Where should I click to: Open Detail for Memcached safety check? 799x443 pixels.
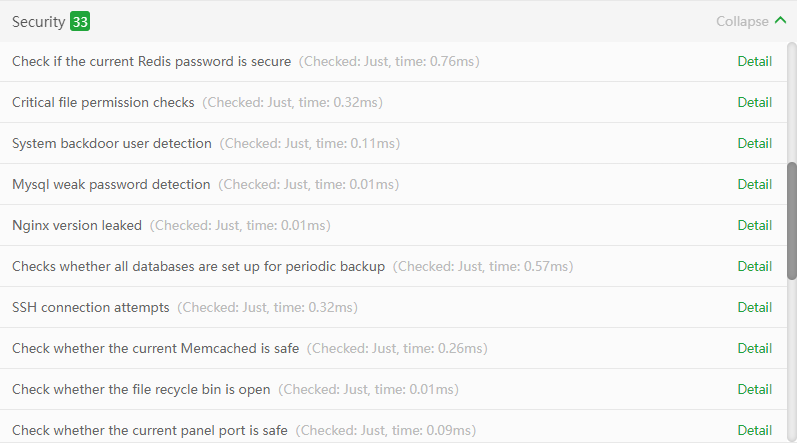pos(754,348)
